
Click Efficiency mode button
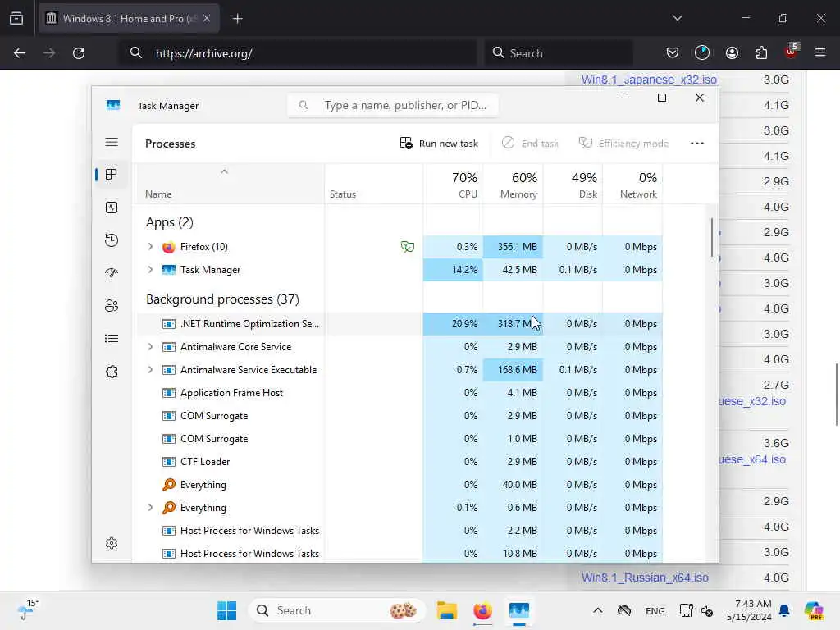tap(623, 143)
